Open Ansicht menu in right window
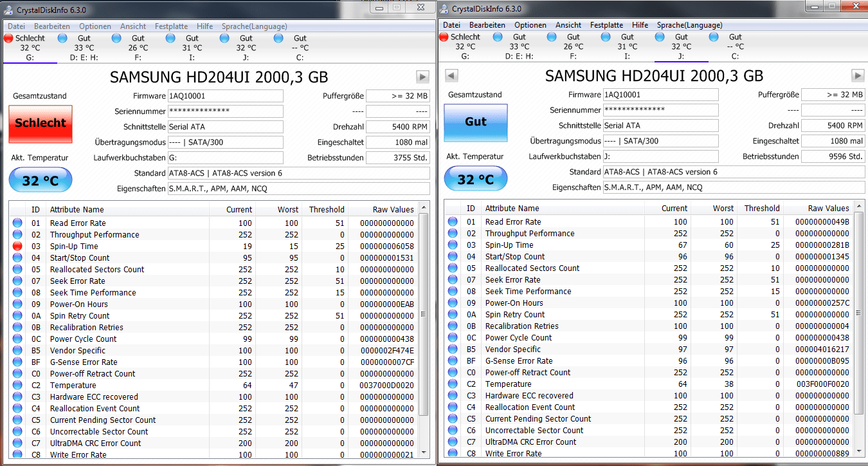Viewport: 868px width, 466px height. tap(568, 25)
